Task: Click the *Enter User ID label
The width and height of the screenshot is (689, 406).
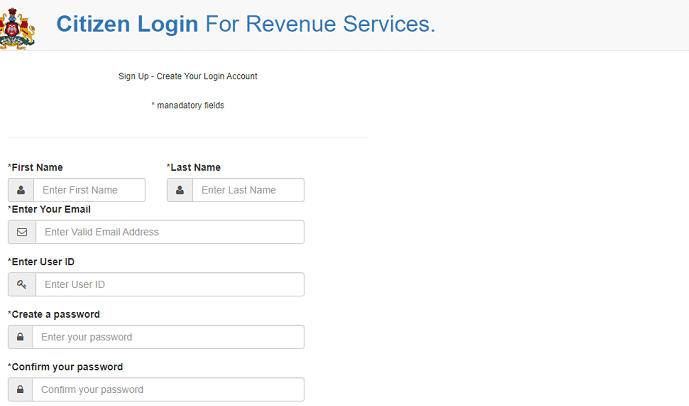Action: (x=41, y=262)
